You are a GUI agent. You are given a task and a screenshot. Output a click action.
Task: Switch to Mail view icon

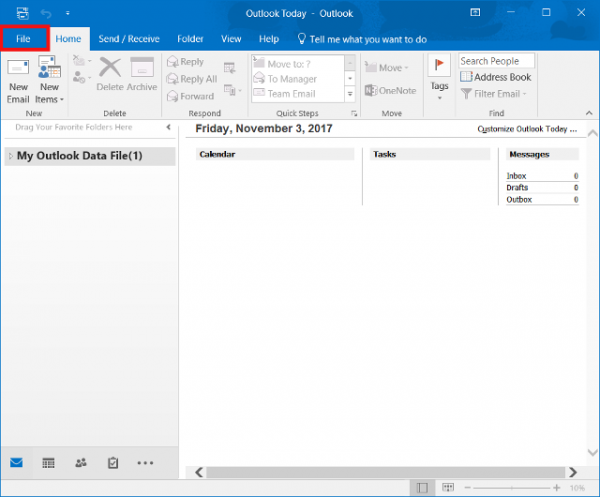pos(16,463)
